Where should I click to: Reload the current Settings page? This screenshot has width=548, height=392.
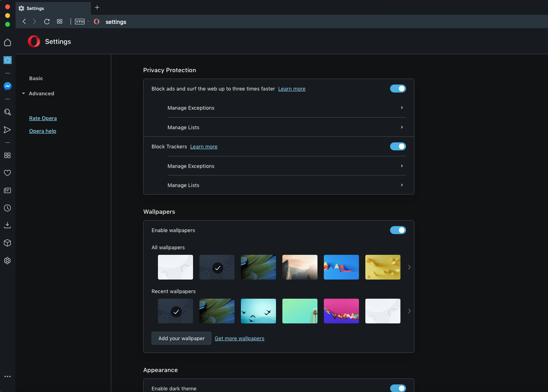(47, 22)
